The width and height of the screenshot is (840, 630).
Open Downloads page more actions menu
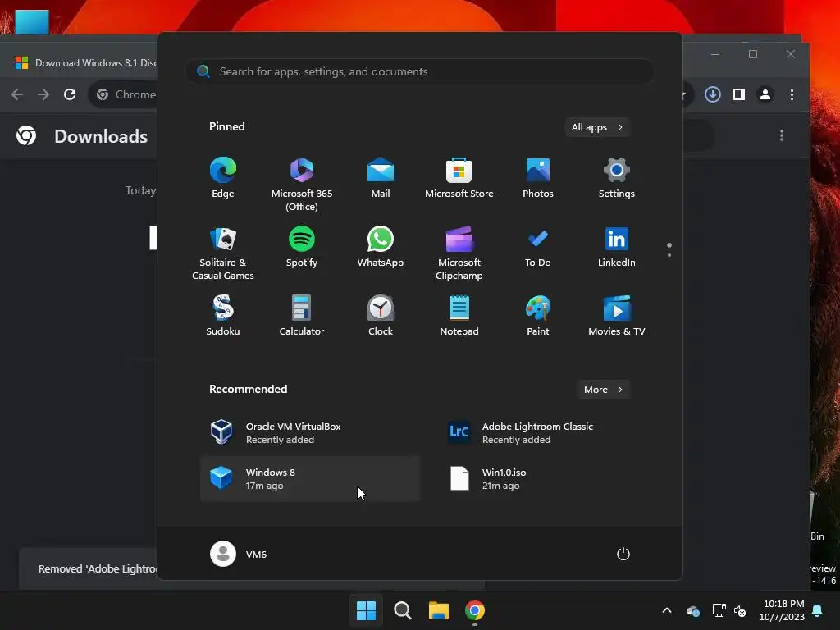782,135
